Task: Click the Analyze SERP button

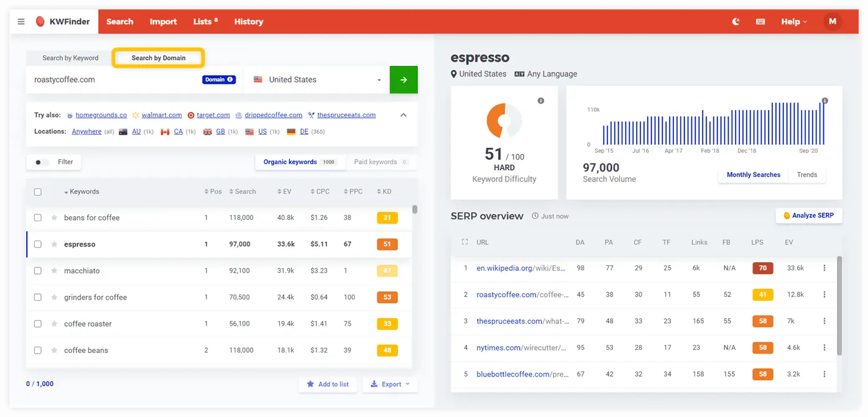Action: 809,216
